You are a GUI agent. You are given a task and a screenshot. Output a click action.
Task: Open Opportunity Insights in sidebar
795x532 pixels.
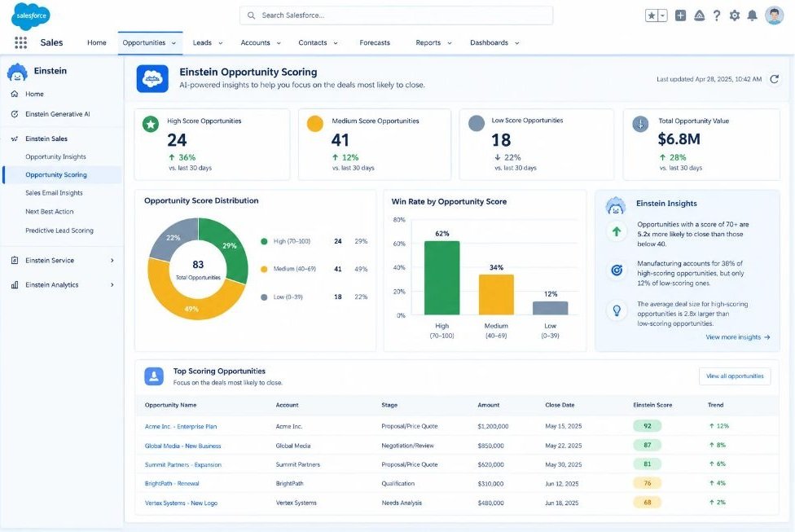55,156
